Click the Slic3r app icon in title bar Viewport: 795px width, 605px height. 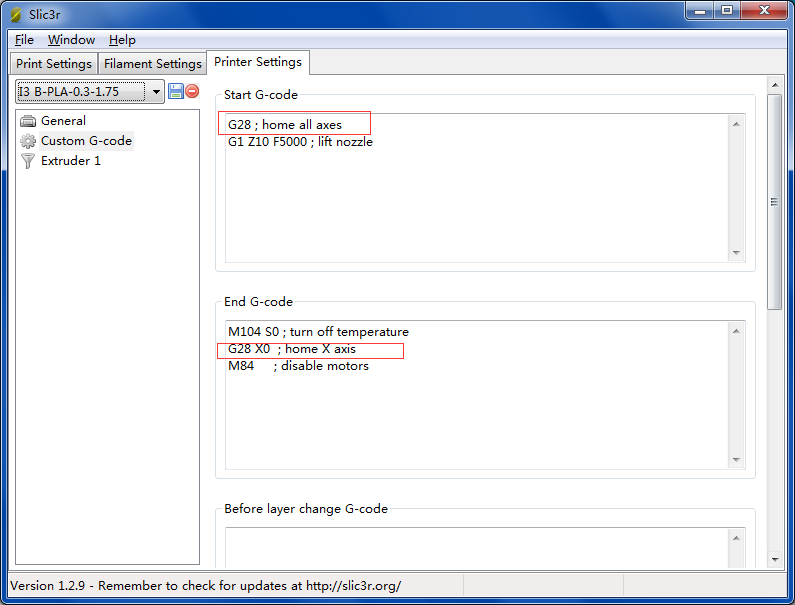[16, 15]
